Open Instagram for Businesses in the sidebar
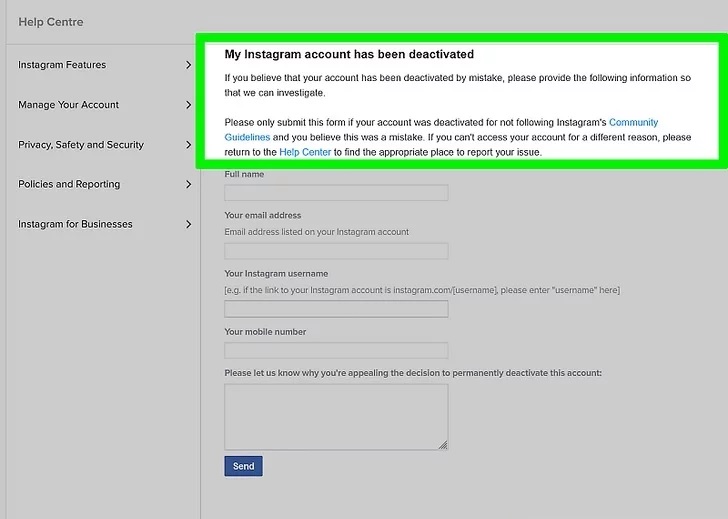 pyautogui.click(x=75, y=224)
